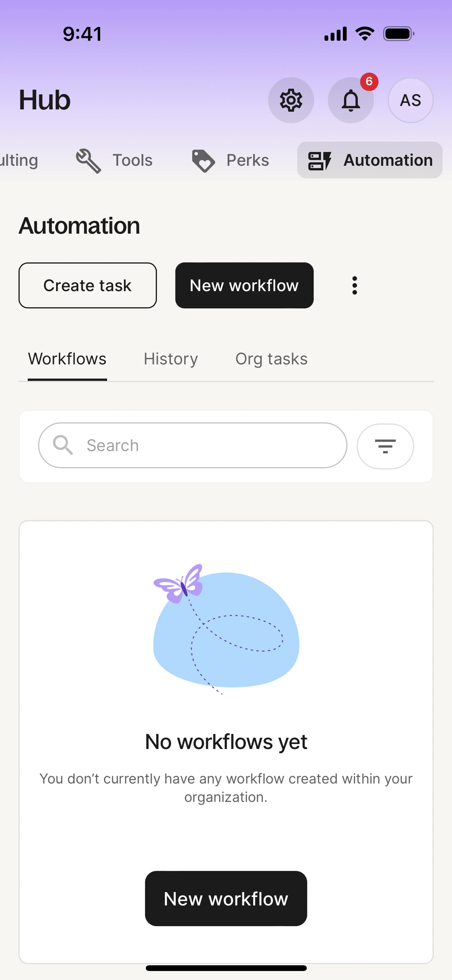The height and width of the screenshot is (980, 452).
Task: Tap the AS profile avatar
Action: (410, 100)
